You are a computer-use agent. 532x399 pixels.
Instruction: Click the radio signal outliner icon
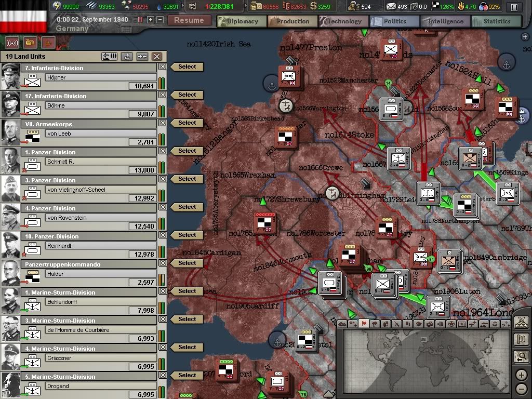pyautogui.click(x=12, y=43)
